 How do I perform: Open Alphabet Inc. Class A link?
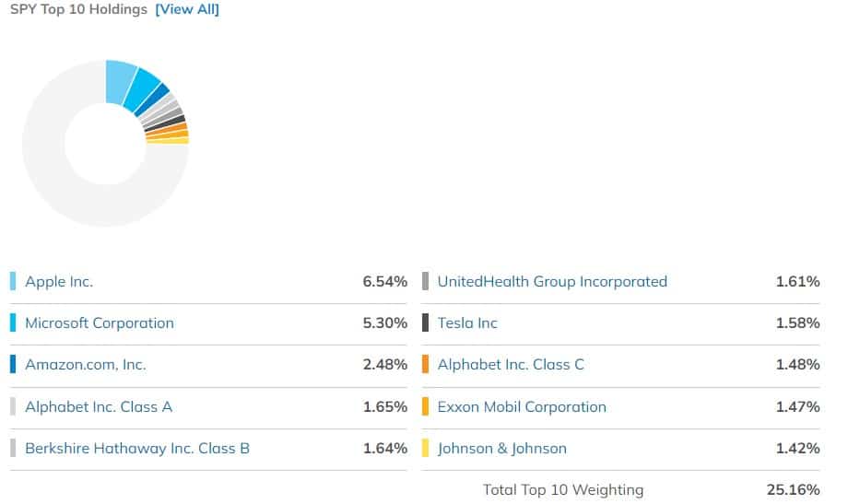(x=99, y=406)
